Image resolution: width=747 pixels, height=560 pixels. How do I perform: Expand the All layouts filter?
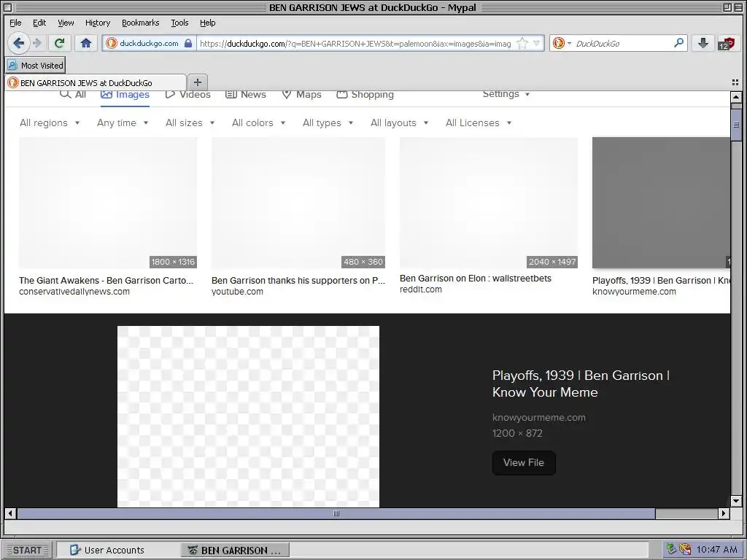click(x=399, y=122)
